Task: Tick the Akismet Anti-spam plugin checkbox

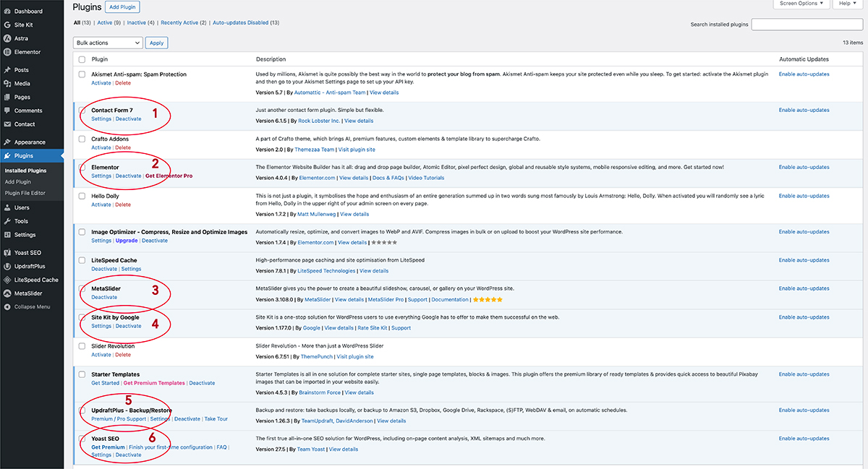Action: click(82, 74)
